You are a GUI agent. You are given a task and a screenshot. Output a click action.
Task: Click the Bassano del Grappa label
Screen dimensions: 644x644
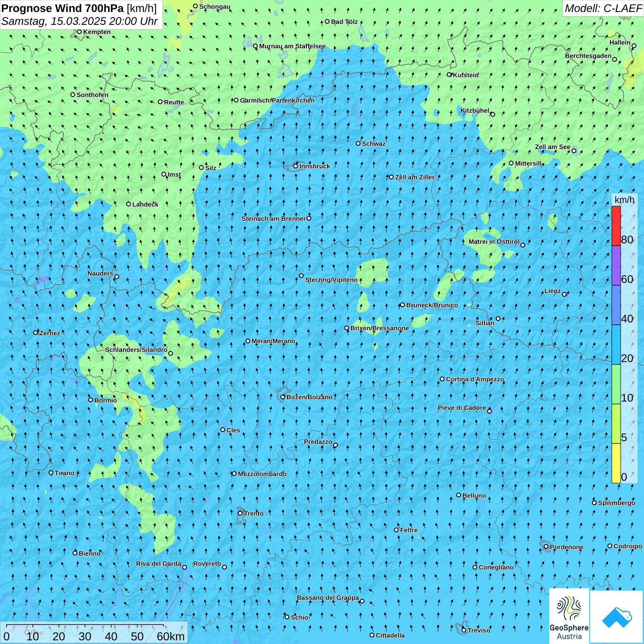tap(328, 598)
